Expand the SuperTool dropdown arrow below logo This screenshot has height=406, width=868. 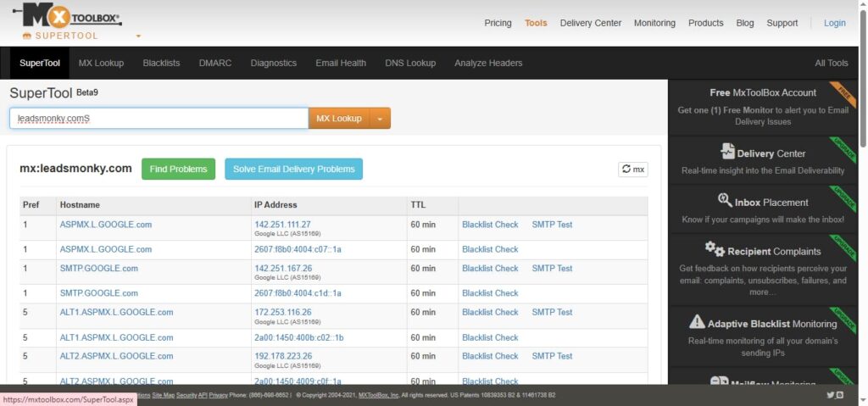pos(138,36)
